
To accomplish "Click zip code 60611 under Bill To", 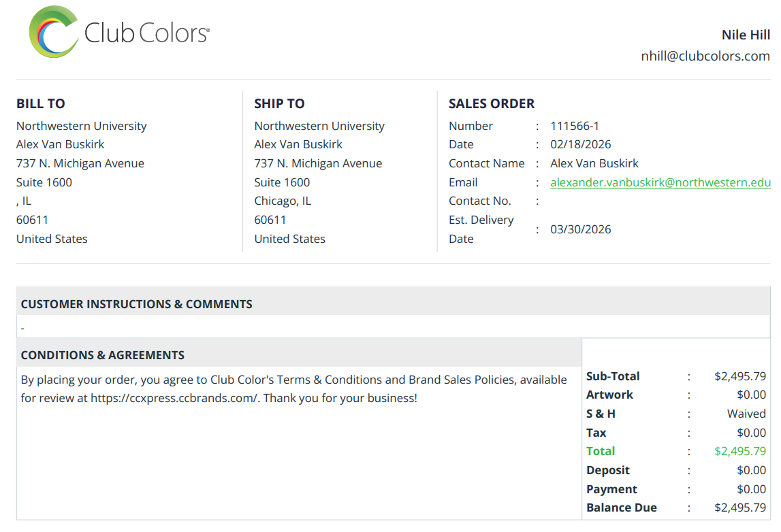I will [33, 220].
